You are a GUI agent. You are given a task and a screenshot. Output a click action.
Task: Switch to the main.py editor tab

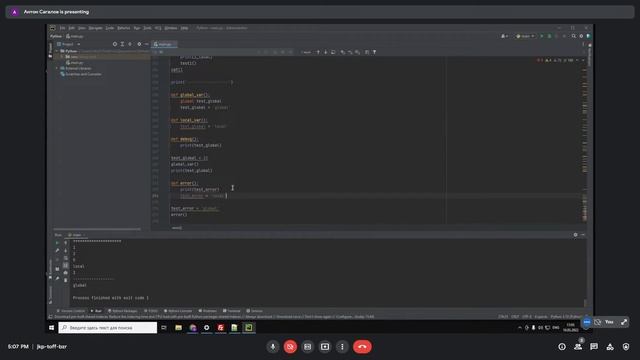click(x=163, y=44)
